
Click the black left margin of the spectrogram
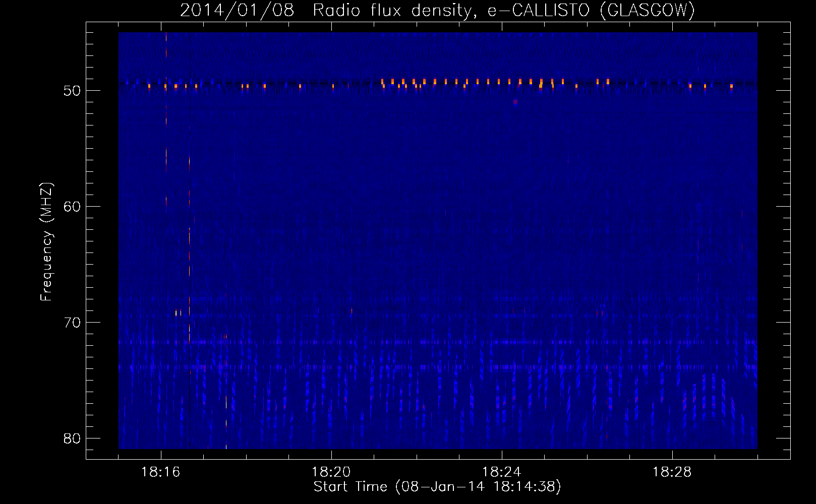102,242
